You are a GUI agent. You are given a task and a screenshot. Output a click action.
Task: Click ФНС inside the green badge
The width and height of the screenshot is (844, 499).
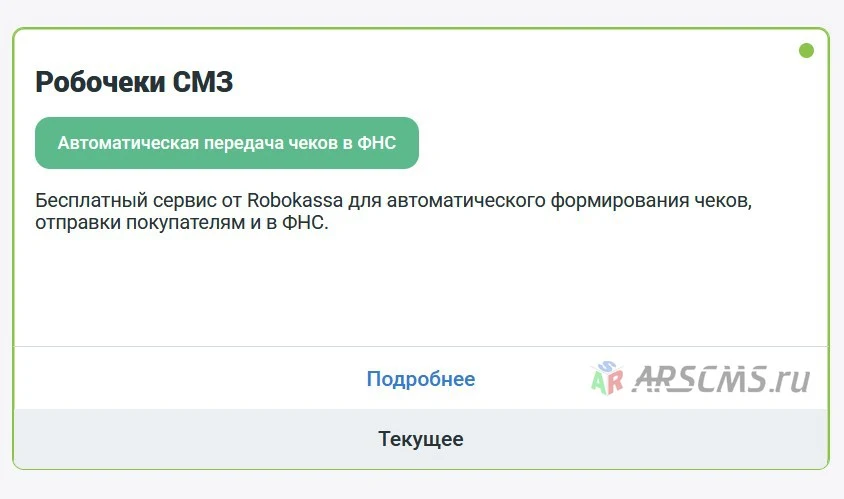pyautogui.click(x=377, y=143)
